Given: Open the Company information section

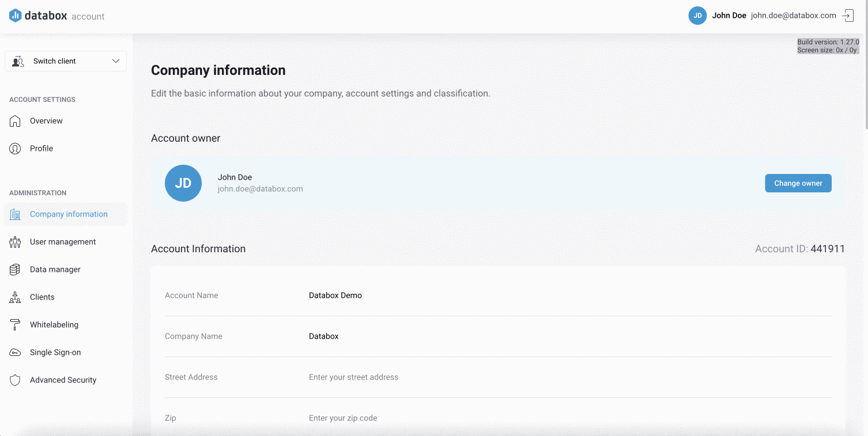Looking at the screenshot, I should (69, 214).
